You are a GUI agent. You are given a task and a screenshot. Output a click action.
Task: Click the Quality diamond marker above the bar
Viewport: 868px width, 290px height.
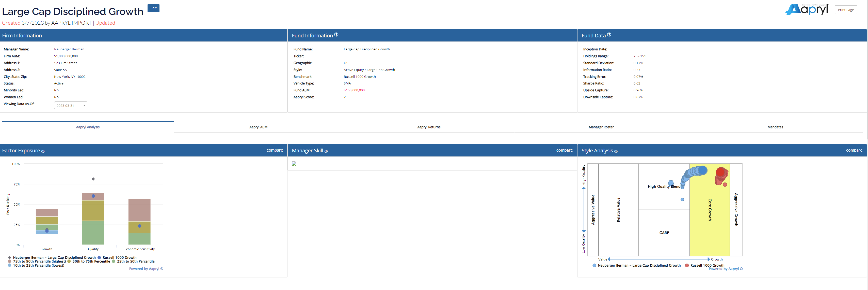(x=93, y=179)
